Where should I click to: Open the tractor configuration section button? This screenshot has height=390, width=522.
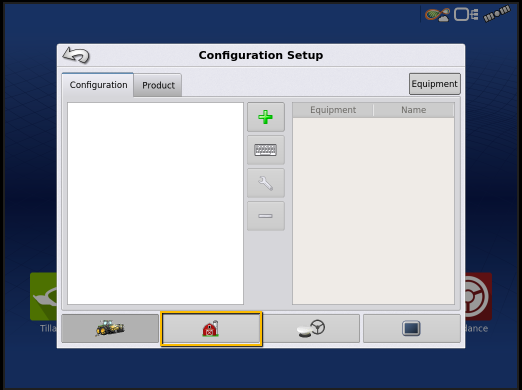110,328
